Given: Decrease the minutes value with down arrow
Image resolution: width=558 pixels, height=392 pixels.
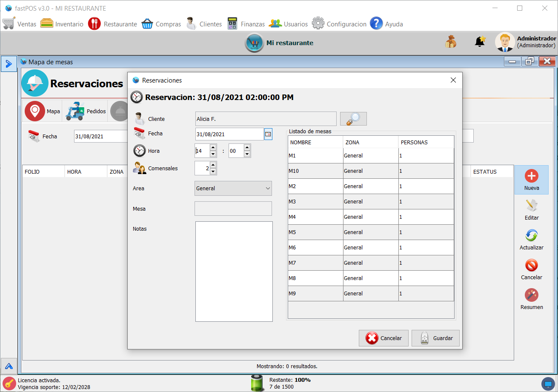Looking at the screenshot, I should pyautogui.click(x=247, y=154).
